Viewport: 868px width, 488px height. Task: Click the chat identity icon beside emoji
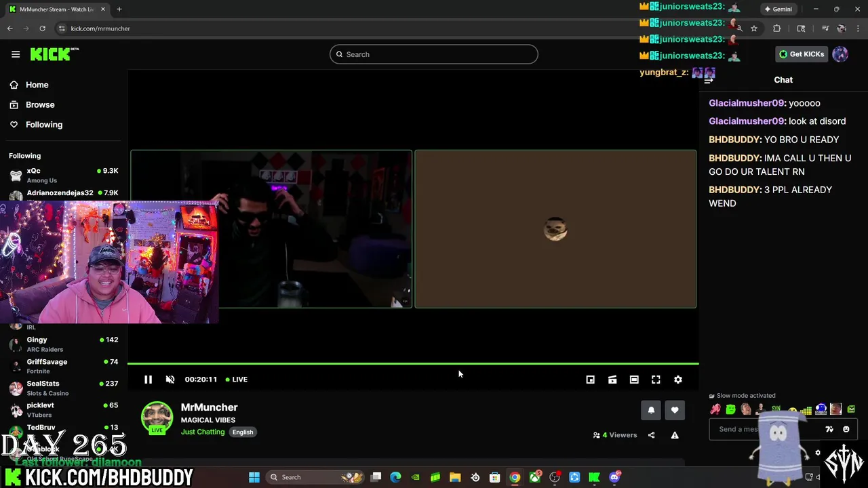(829, 429)
